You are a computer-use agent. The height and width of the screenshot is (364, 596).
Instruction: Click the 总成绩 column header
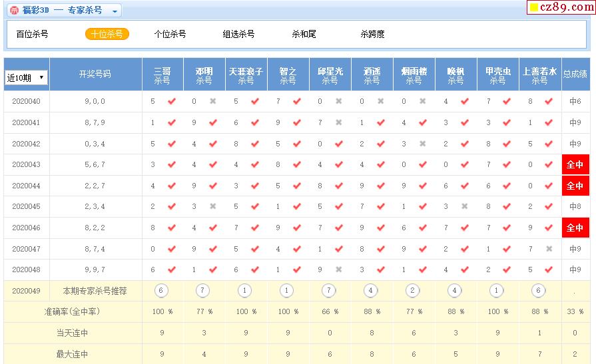[575, 75]
